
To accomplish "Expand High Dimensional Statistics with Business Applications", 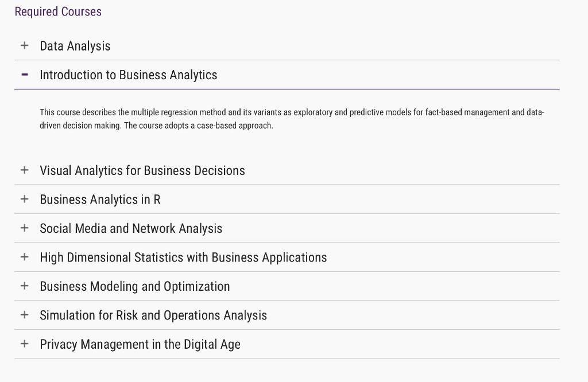I will click(183, 258).
